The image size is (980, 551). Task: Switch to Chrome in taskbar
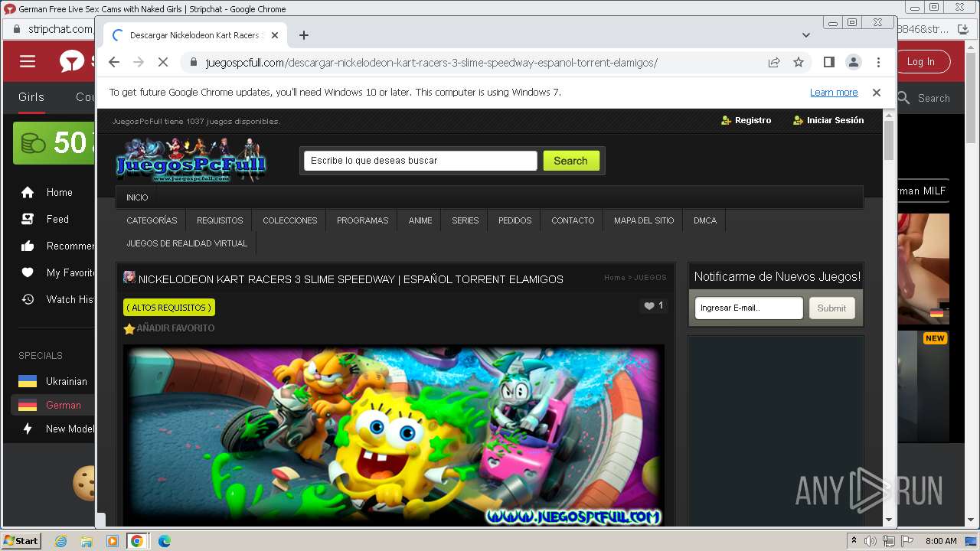137,541
